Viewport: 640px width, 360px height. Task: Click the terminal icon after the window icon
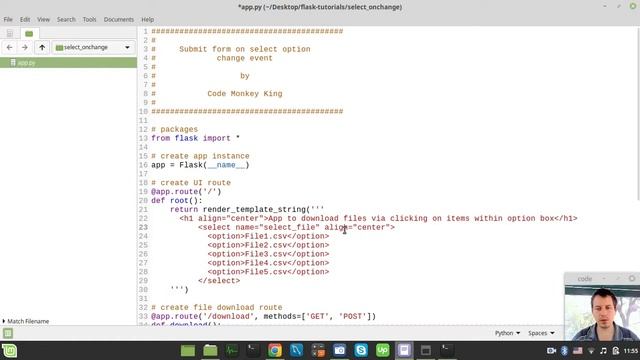pyautogui.click(x=447, y=351)
